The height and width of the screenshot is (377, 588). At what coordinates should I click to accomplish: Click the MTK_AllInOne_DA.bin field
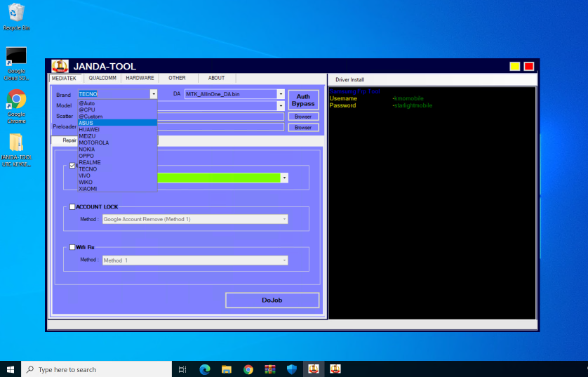click(231, 94)
